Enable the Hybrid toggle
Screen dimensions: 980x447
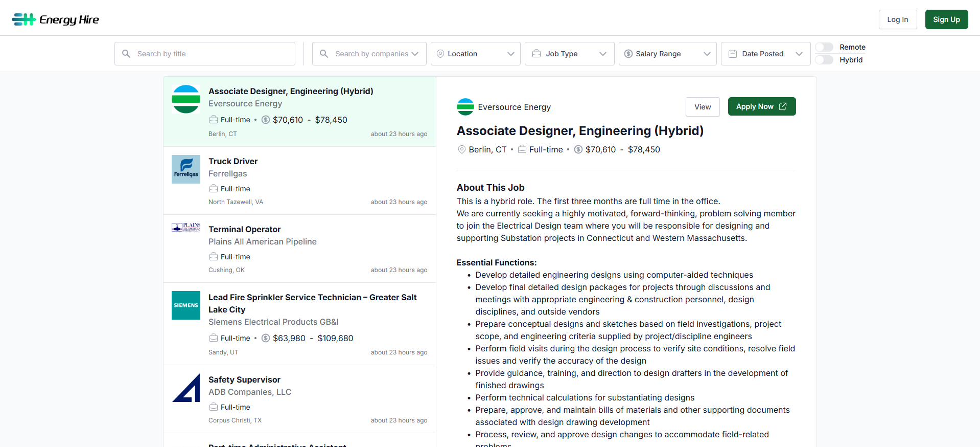click(x=824, y=60)
